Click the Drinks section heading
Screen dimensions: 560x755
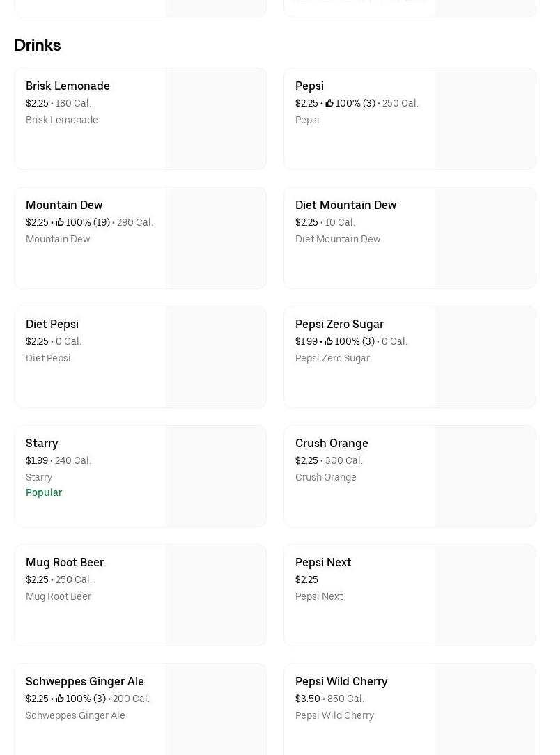[37, 45]
